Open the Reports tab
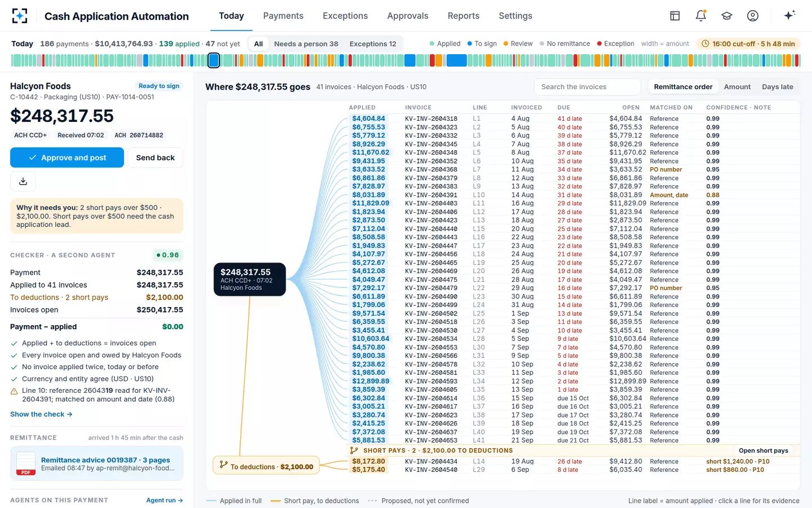 464,16
